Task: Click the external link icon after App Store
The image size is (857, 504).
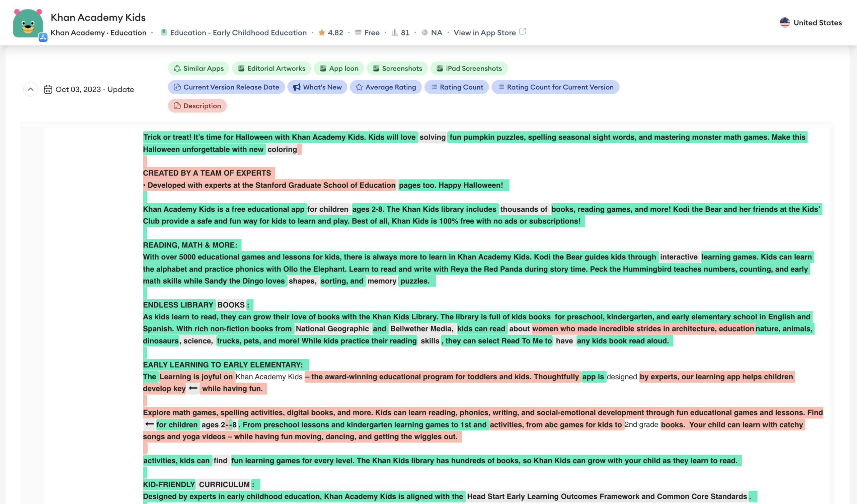Action: click(523, 32)
